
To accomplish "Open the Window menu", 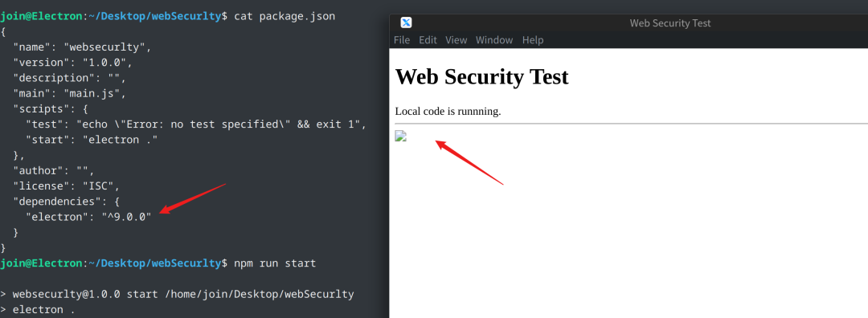I will (x=494, y=40).
